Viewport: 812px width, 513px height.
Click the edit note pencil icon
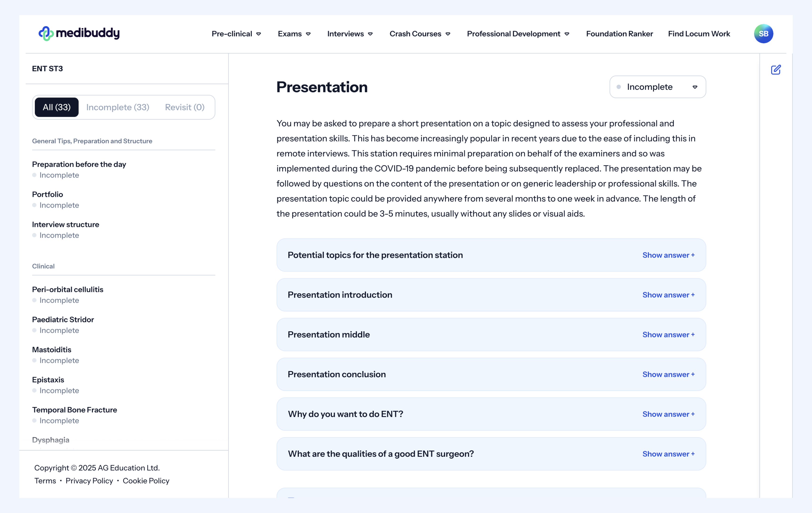776,70
